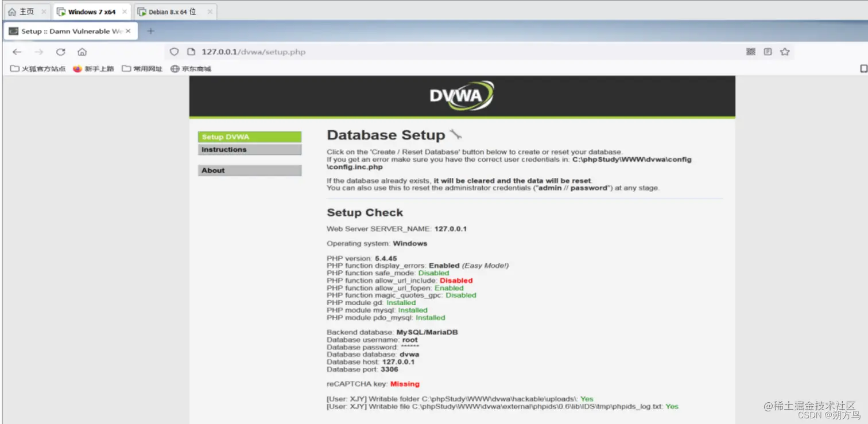The image size is (868, 424).
Task: Click the globe icon for 京东商城
Action: (x=175, y=69)
